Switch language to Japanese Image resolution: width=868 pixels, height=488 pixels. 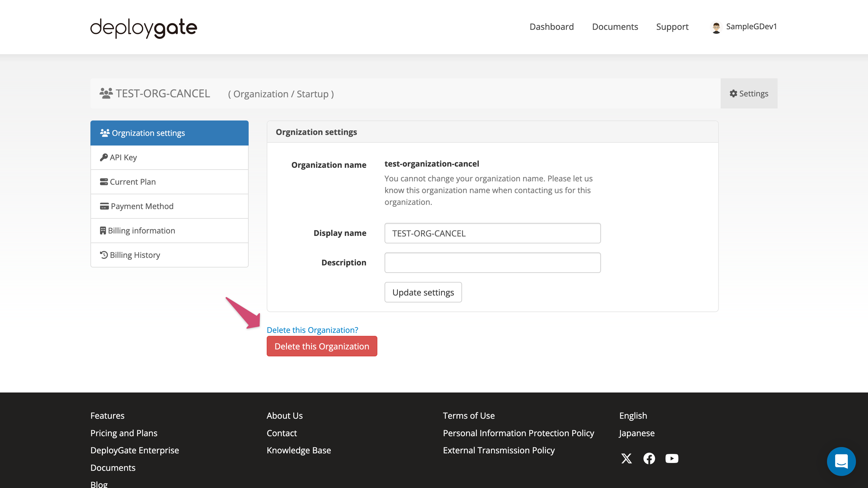tap(636, 433)
